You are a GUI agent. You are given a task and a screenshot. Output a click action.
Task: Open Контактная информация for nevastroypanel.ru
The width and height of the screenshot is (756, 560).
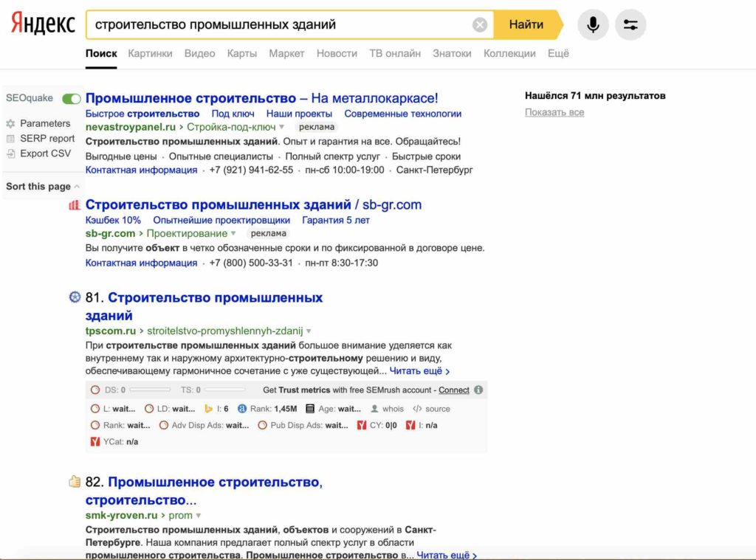[x=141, y=170]
